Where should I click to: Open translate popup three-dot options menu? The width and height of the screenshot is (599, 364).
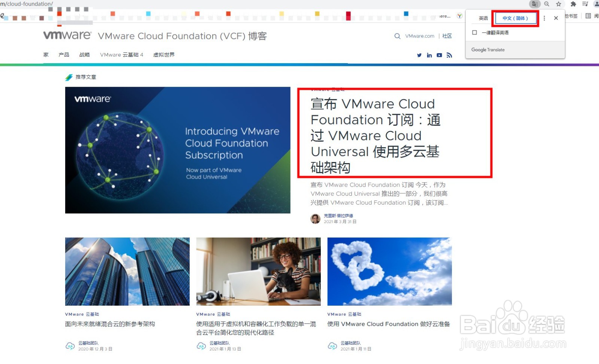[x=544, y=18]
